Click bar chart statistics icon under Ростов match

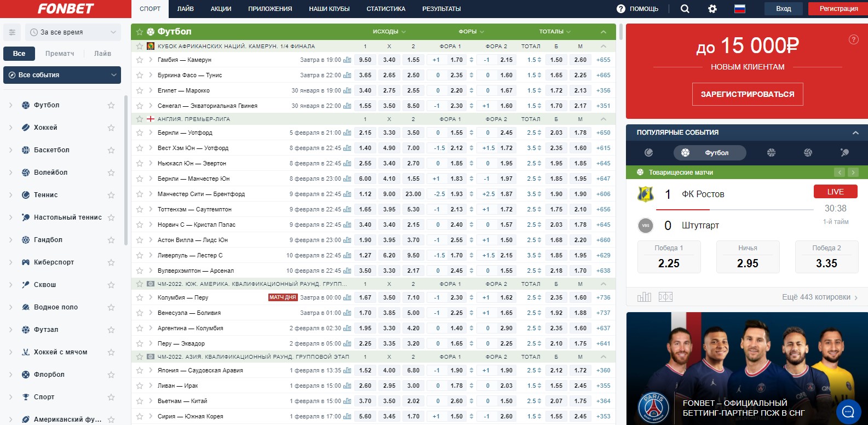645,297
